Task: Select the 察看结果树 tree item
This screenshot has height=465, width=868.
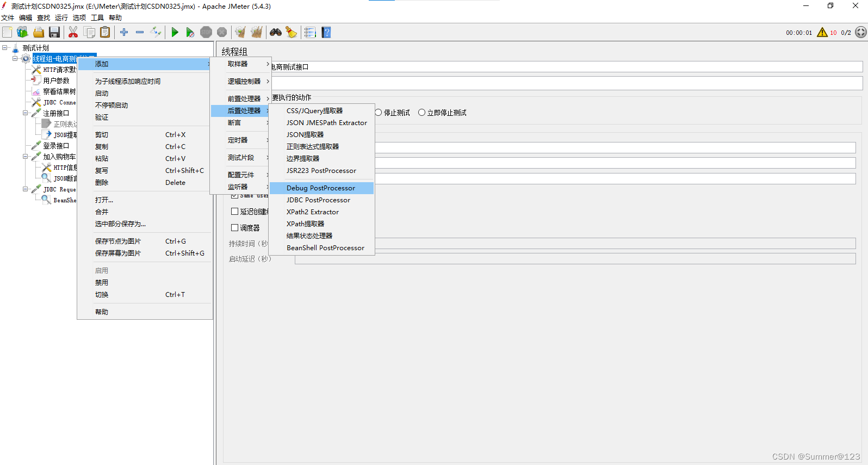Action: tap(59, 91)
